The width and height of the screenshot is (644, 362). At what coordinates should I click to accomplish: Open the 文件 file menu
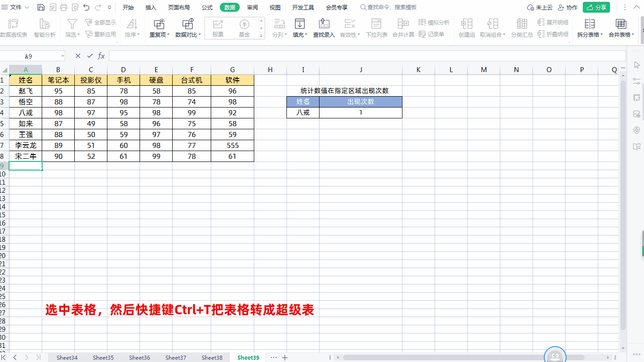click(x=15, y=7)
